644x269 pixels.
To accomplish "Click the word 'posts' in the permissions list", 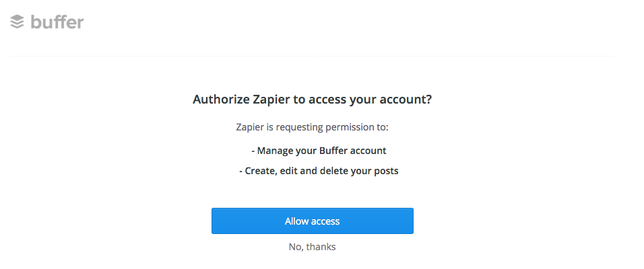I will tap(386, 171).
